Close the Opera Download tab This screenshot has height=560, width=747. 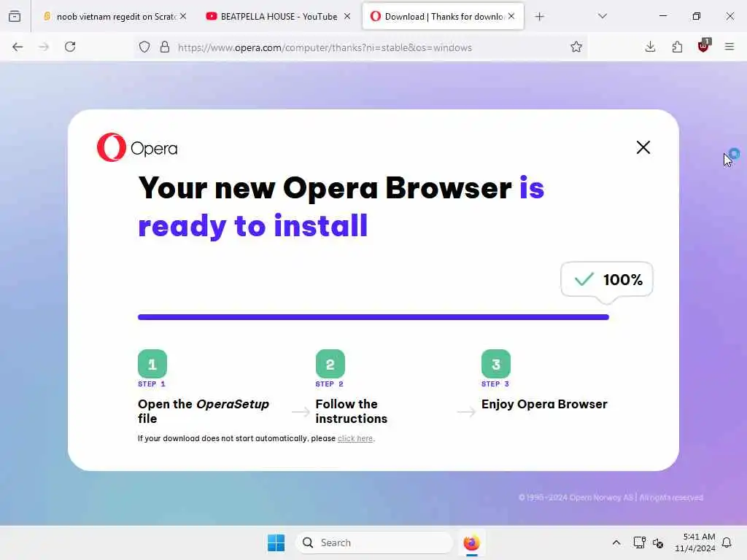click(x=511, y=16)
